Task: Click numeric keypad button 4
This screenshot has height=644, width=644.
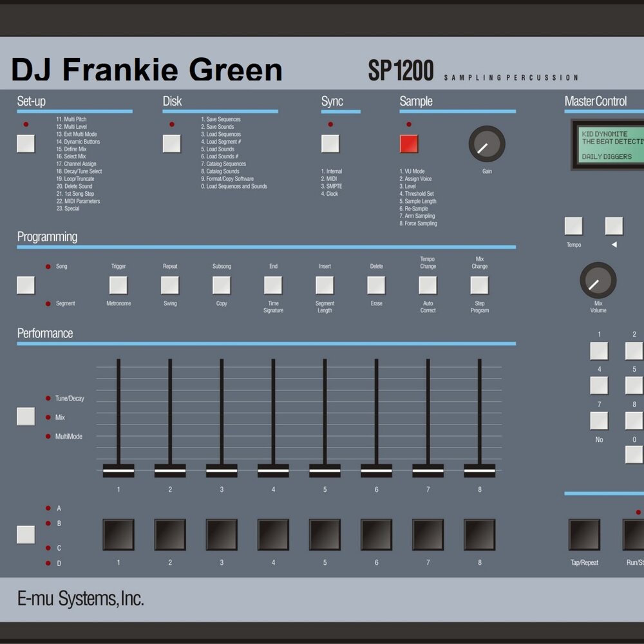Action: click(599, 386)
